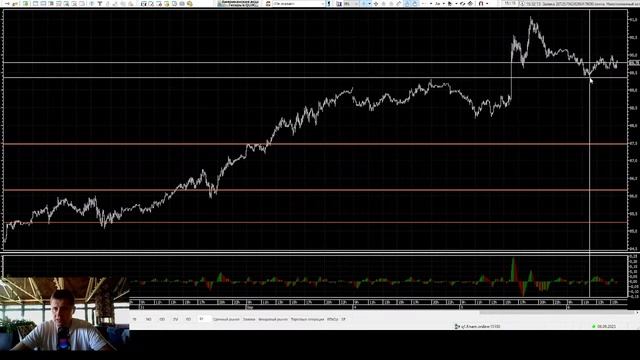Select the middle orange horizontal level line

(315, 190)
